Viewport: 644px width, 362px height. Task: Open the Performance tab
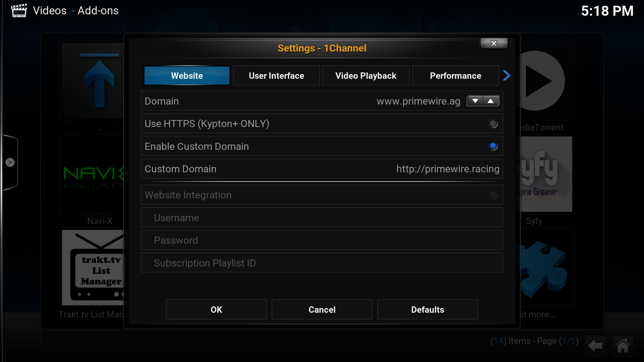click(455, 76)
